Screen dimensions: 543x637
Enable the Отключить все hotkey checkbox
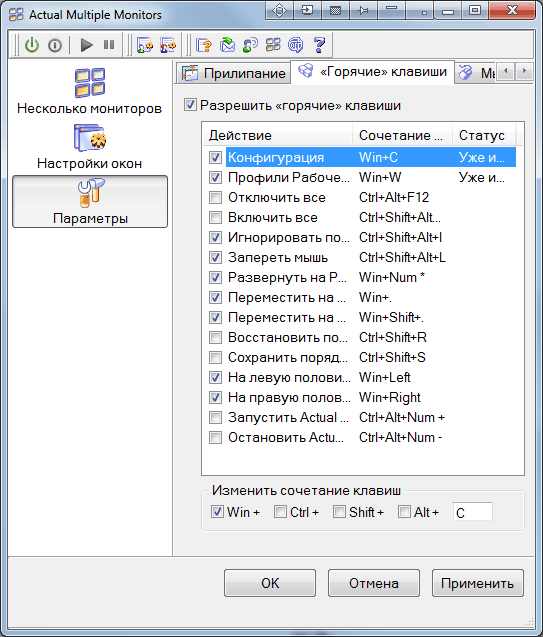tap(215, 197)
